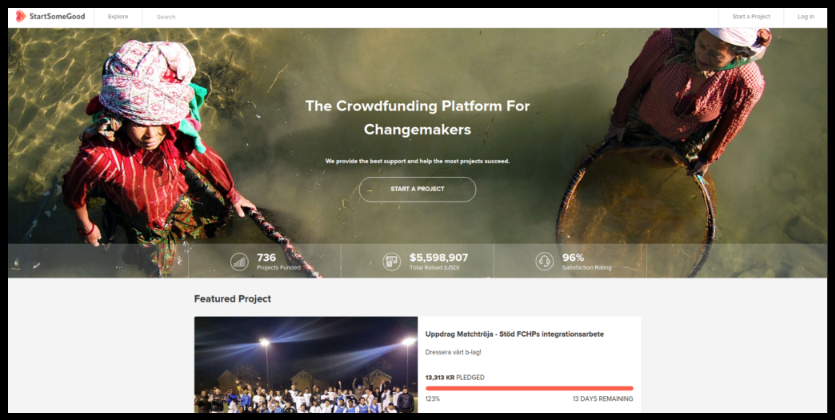Click the $5,598,907 Total Raised figure
Screen dimensions: 835x420
click(x=438, y=258)
